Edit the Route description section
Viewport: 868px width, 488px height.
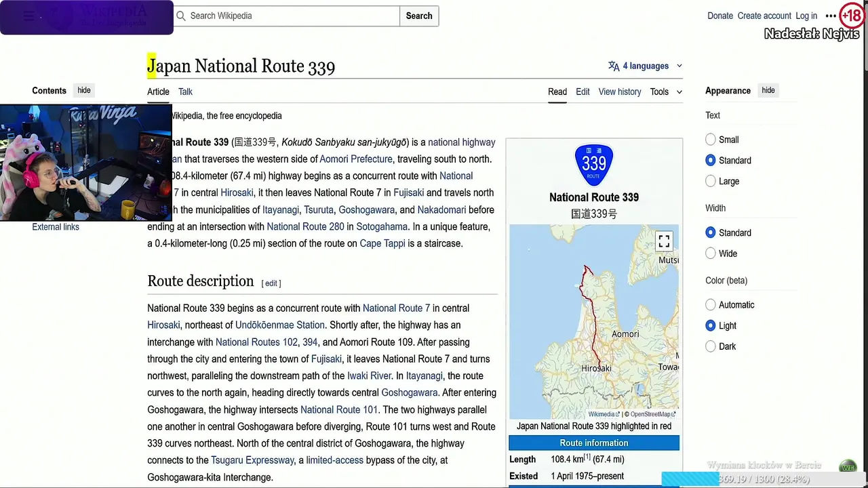tap(271, 283)
